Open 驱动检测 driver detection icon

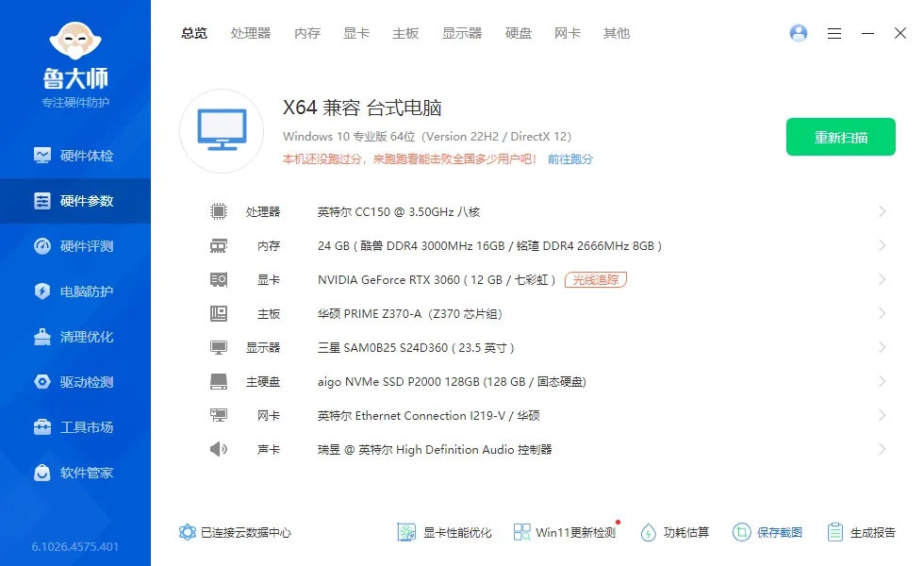click(42, 382)
